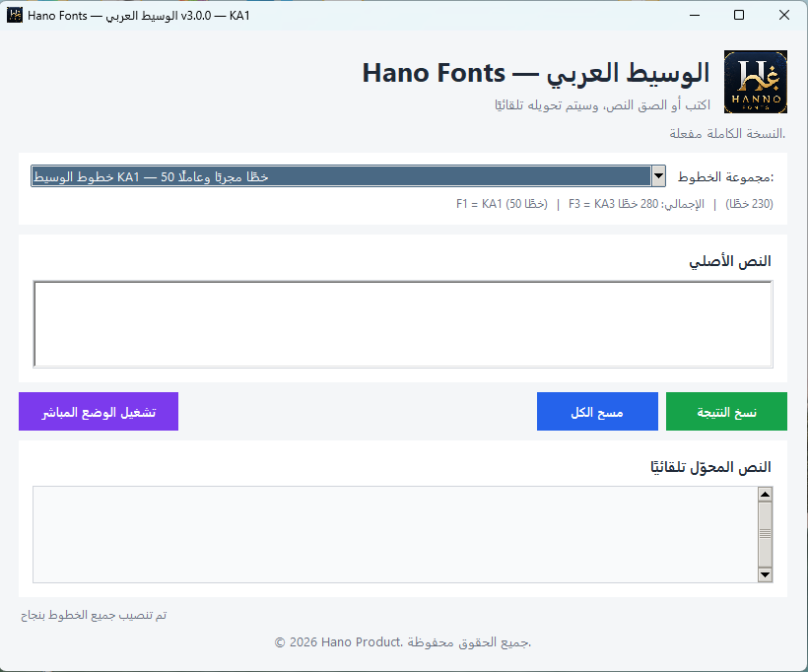The width and height of the screenshot is (808, 672).
Task: Click the اكتب أو الصق النص subtitle text
Action: point(602,105)
